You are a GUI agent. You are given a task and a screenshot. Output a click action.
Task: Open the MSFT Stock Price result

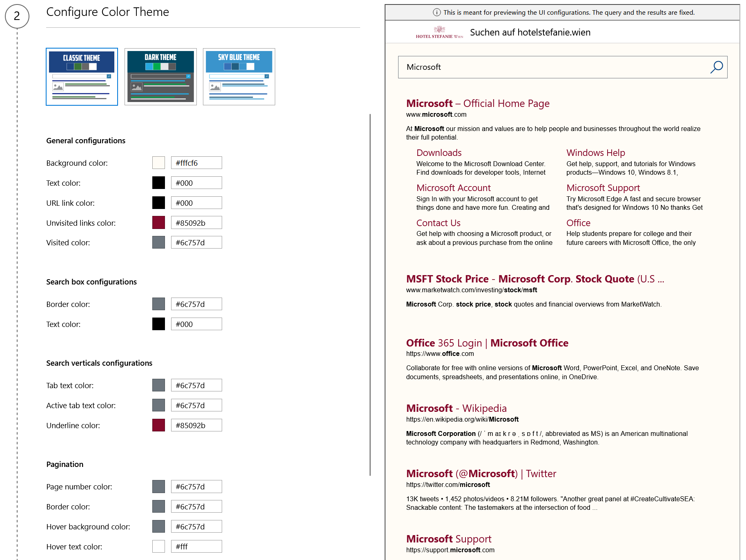pos(535,279)
